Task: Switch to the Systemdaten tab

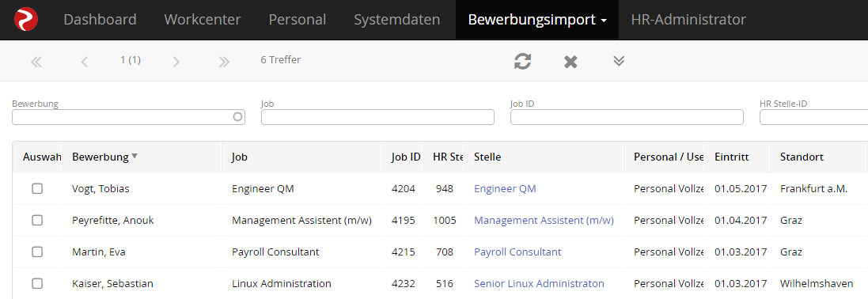Action: coord(397,20)
